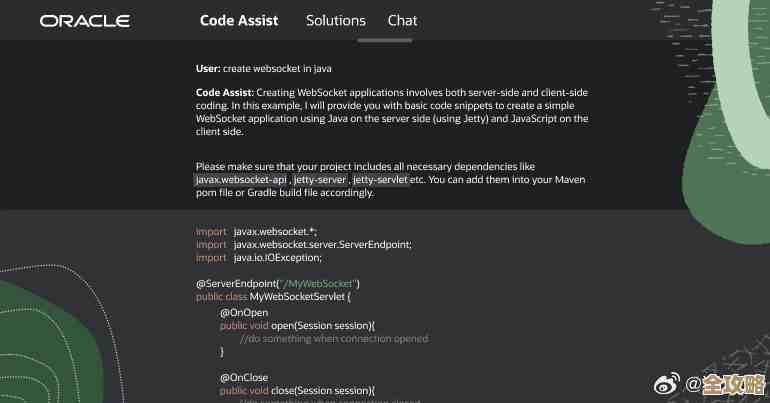Click the ServerEndpoint import line
The width and height of the screenshot is (770, 403).
click(x=304, y=244)
